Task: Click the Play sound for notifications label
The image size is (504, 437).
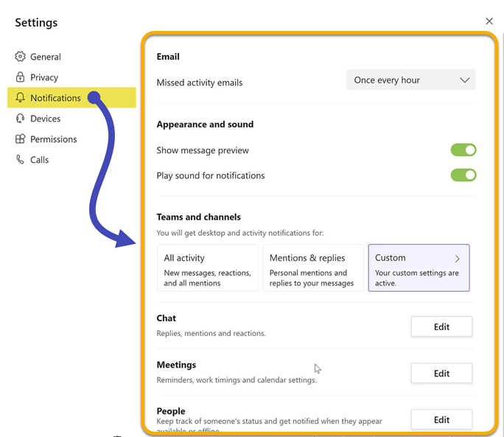Action: point(211,175)
